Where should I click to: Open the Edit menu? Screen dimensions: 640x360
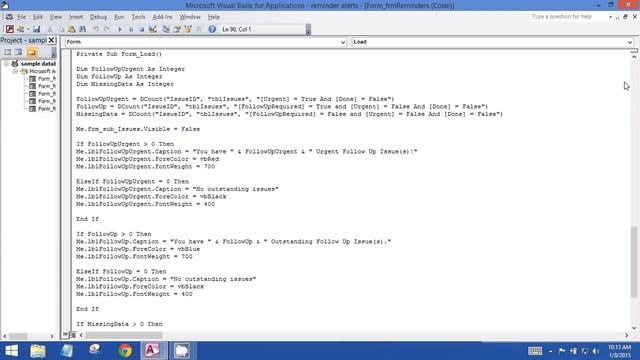coord(38,17)
